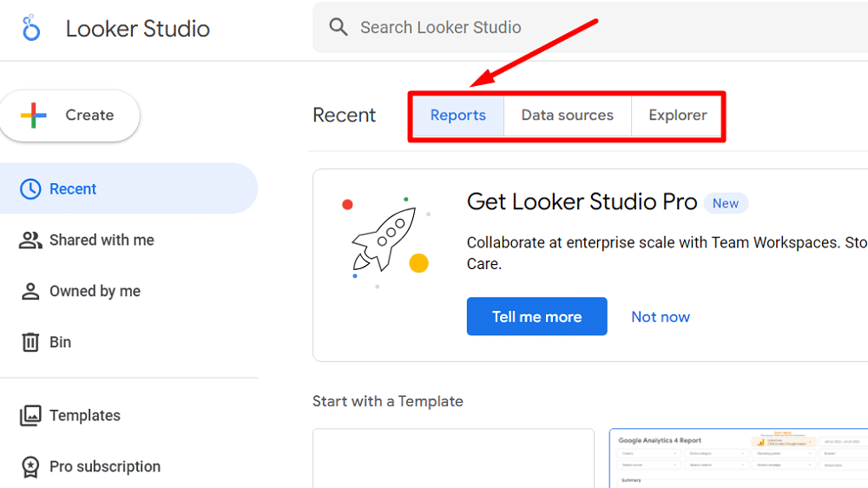Click the Pro subscription badge icon
The width and height of the screenshot is (868, 488).
[30, 466]
